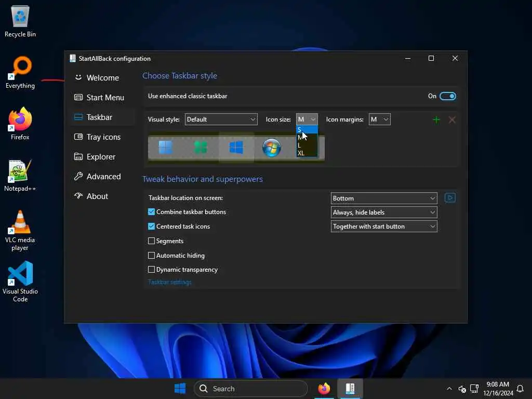The image size is (532, 399).
Task: Open Taskbar location Bottom dropdown
Action: [x=384, y=198]
